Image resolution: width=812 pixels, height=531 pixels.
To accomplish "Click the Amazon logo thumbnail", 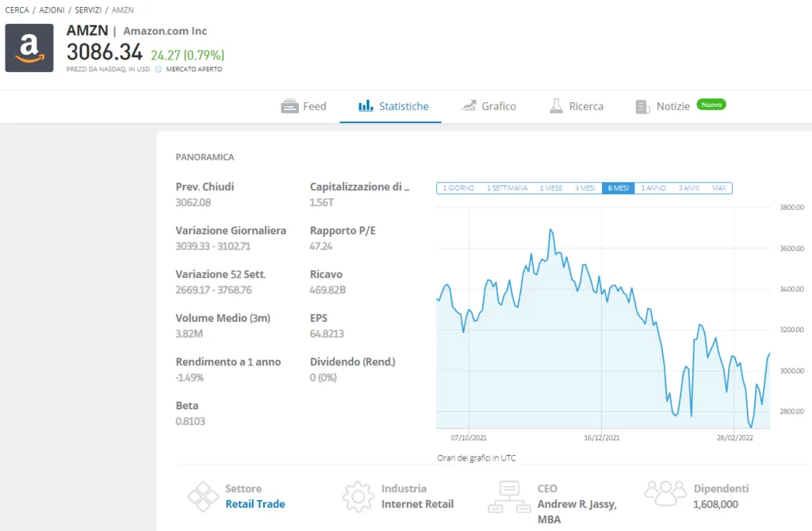I will tap(29, 48).
